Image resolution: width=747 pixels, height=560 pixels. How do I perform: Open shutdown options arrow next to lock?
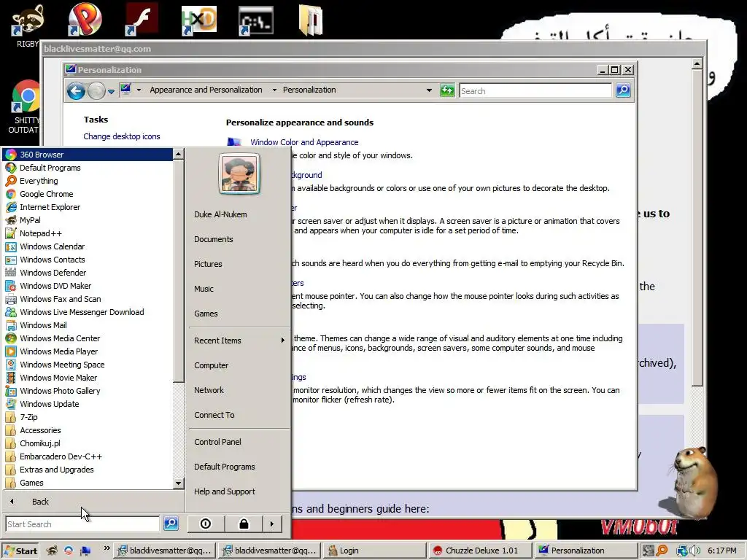pos(272,524)
